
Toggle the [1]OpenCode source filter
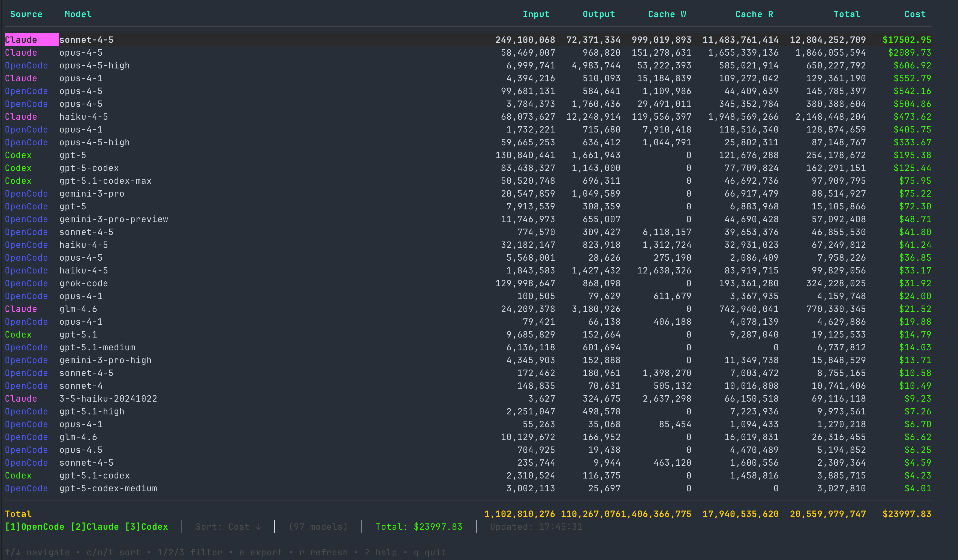[35, 527]
